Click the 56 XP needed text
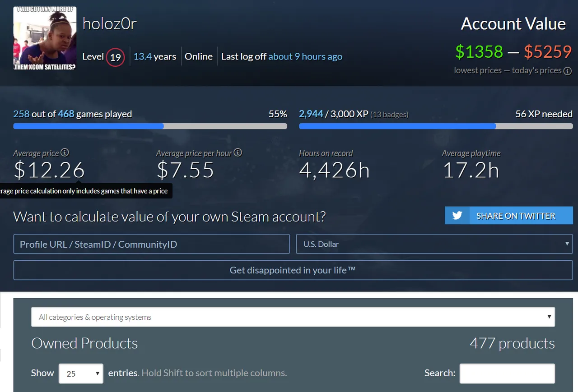Image resolution: width=578 pixels, height=392 pixels. coord(544,114)
